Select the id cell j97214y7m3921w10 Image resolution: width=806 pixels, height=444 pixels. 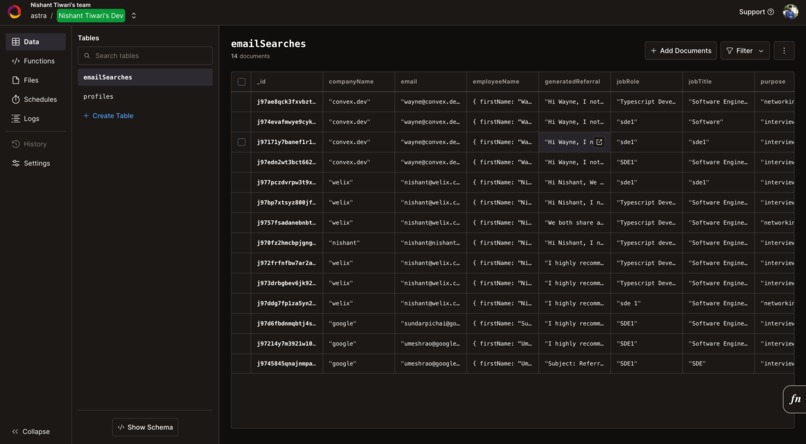pyautogui.click(x=287, y=343)
